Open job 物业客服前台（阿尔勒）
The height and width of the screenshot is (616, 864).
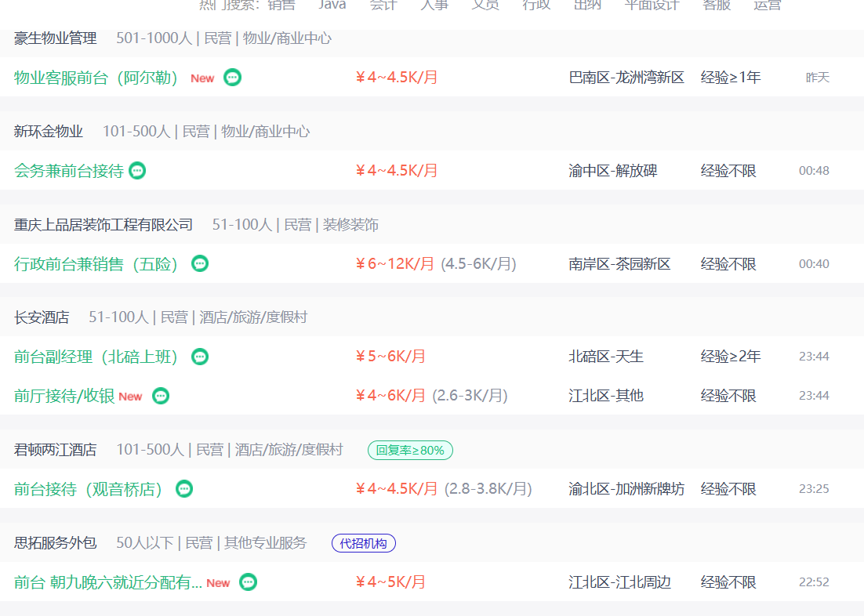click(x=96, y=78)
